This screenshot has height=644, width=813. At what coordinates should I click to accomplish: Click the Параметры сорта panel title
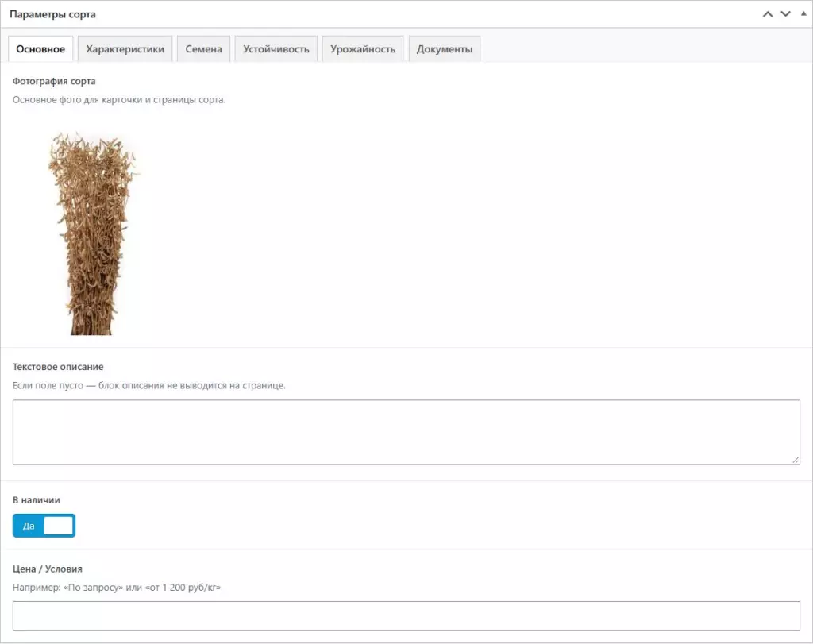[52, 14]
